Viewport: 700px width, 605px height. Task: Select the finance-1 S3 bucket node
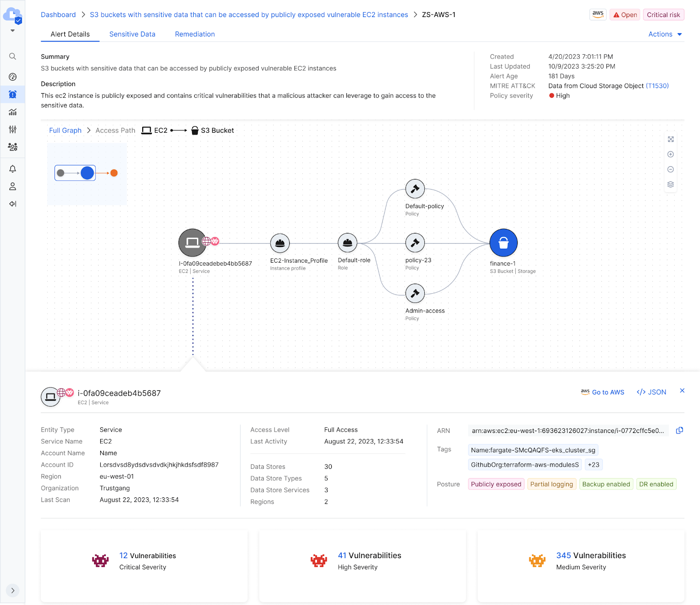[503, 243]
